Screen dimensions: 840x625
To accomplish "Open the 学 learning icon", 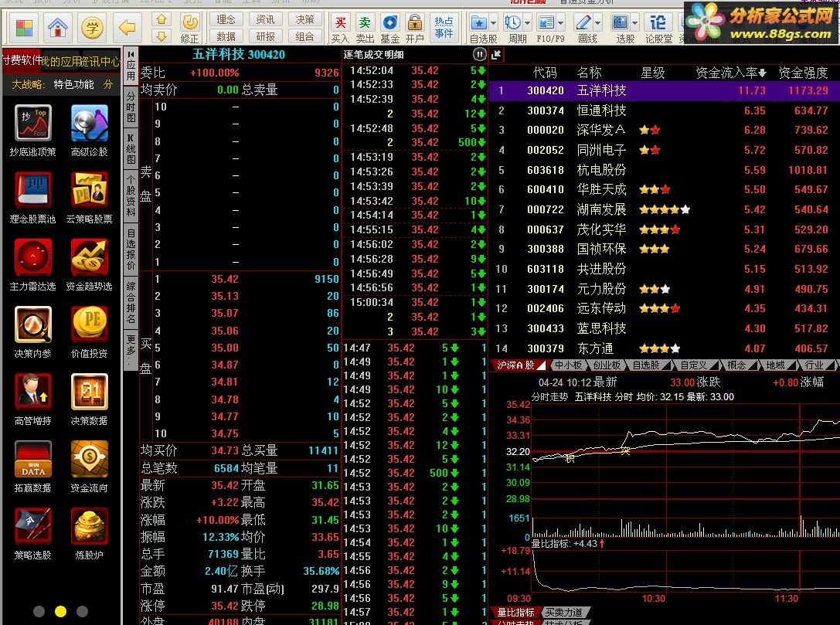I will point(92,27).
